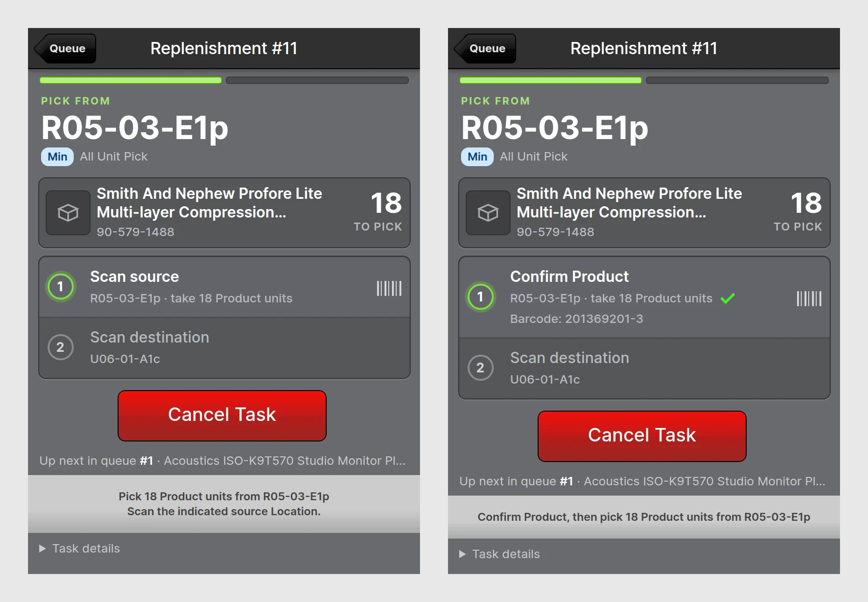Click Min badge in left screen
Image resolution: width=868 pixels, height=602 pixels.
(x=57, y=157)
